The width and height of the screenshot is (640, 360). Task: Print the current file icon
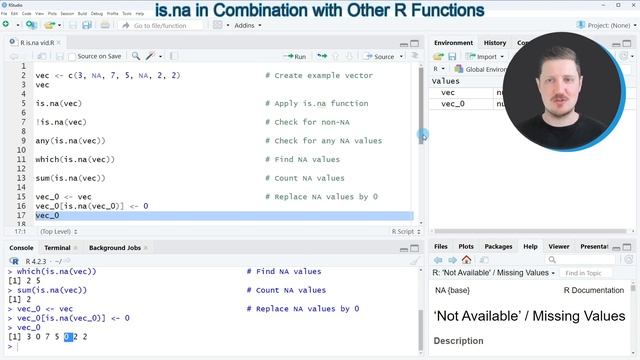coord(105,25)
